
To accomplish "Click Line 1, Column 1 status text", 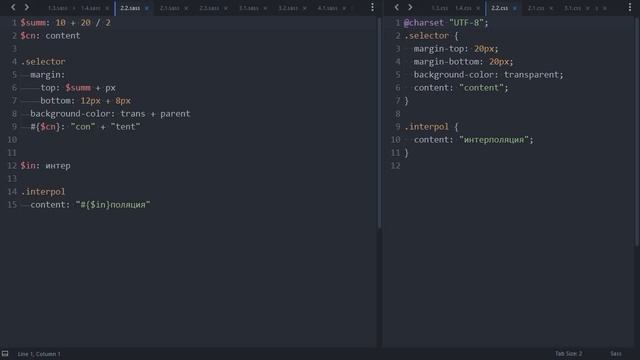I will 39,354.
